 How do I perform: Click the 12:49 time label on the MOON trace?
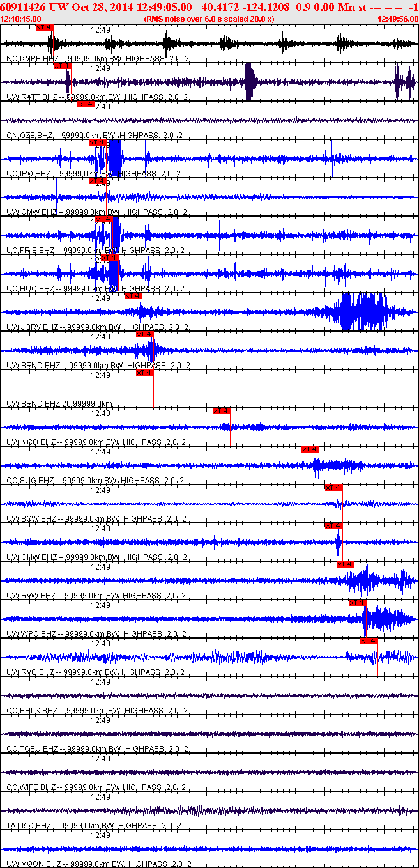[100, 835]
